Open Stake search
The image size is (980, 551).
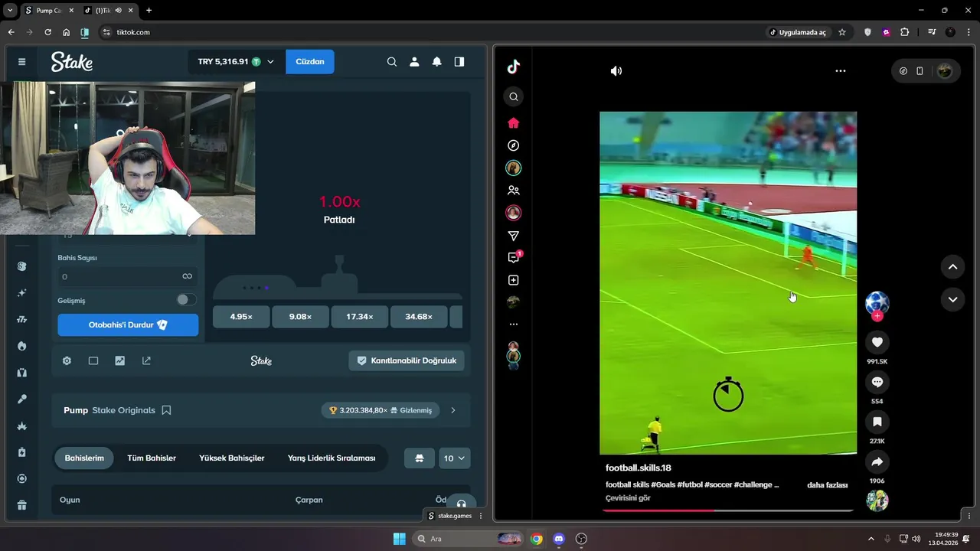pyautogui.click(x=392, y=61)
